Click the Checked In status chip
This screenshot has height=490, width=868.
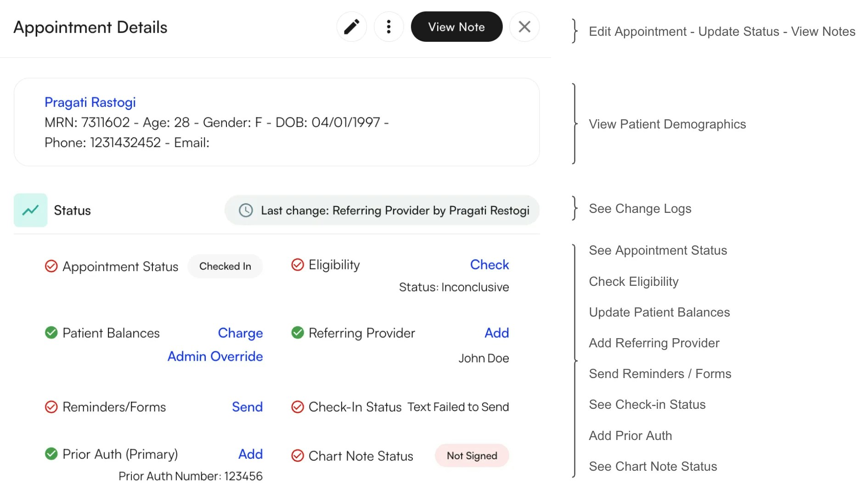(225, 266)
